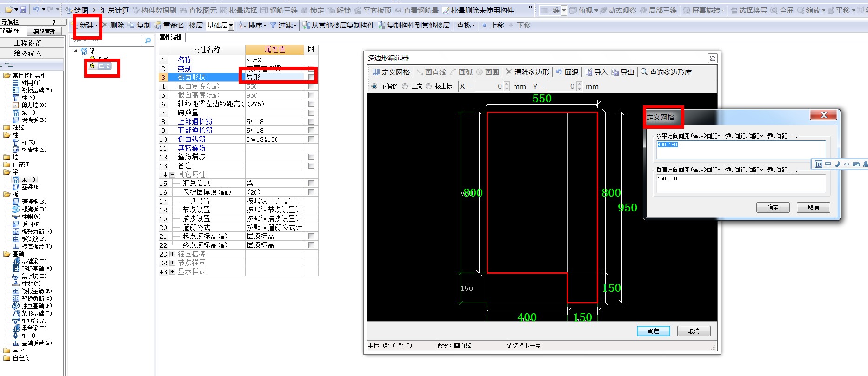Click the search icon in component search box
868x376 pixels.
(148, 40)
